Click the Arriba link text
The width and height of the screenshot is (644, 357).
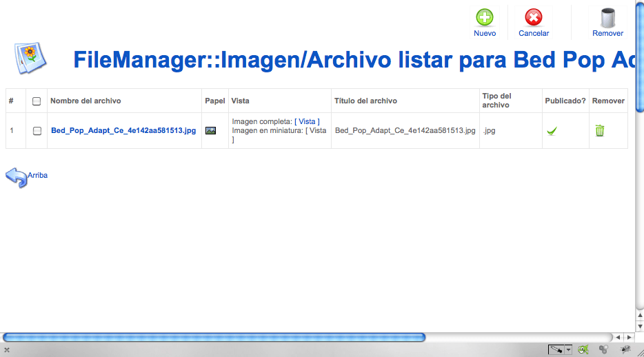[37, 175]
